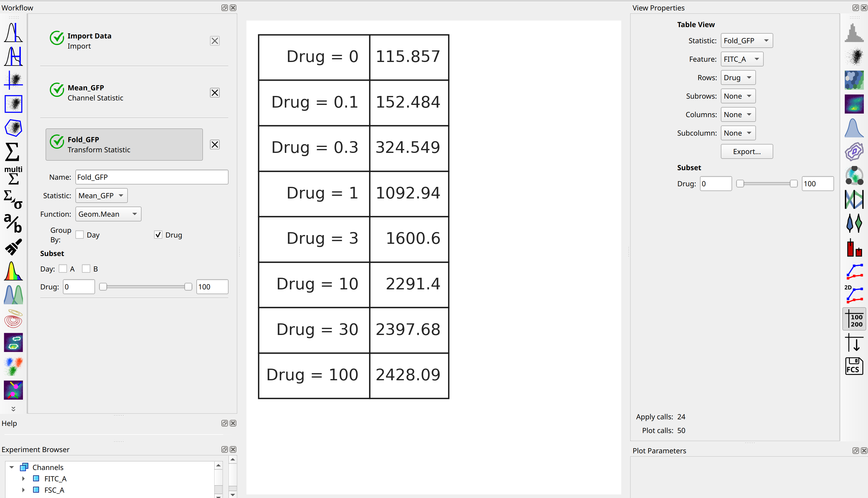Click the Export FCS icon

[x=854, y=366]
